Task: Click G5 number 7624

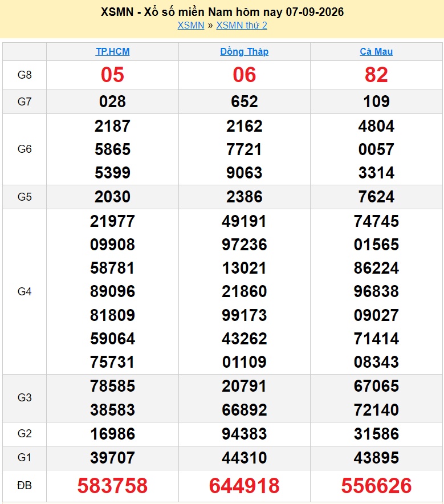Action: pyautogui.click(x=376, y=197)
